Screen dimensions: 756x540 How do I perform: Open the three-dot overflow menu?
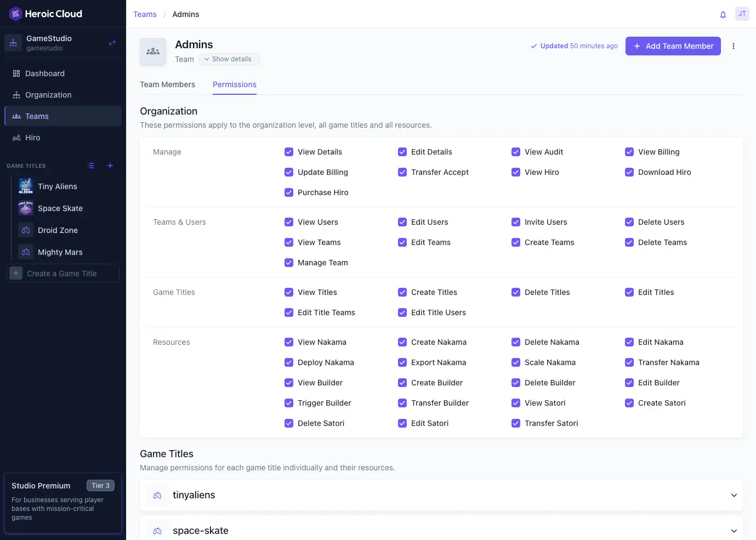734,46
